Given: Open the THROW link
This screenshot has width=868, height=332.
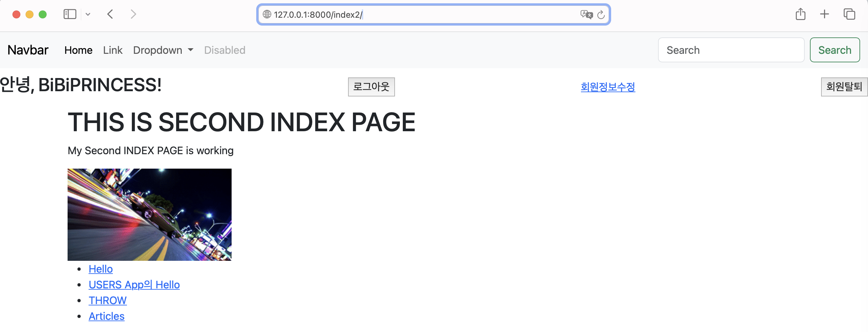Looking at the screenshot, I should point(108,300).
